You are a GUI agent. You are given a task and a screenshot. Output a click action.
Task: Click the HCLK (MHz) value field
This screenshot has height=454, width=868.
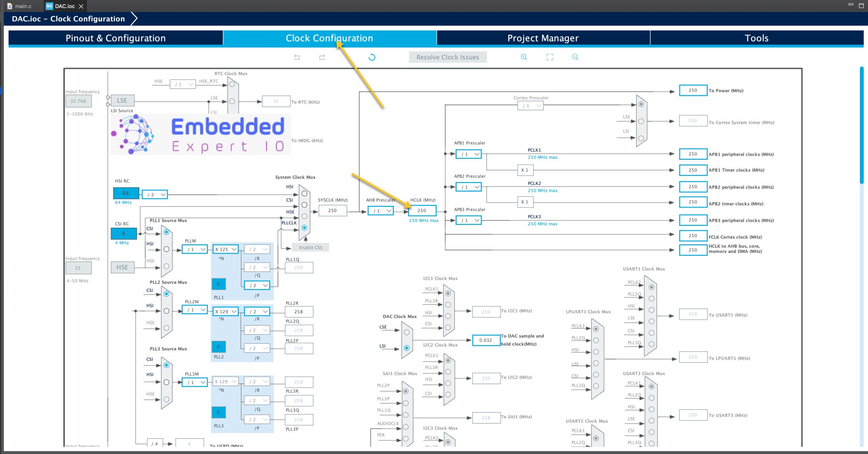(x=422, y=210)
